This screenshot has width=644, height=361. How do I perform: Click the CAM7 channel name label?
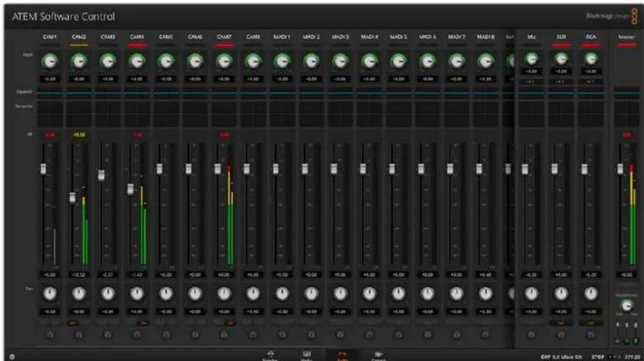pyautogui.click(x=224, y=37)
